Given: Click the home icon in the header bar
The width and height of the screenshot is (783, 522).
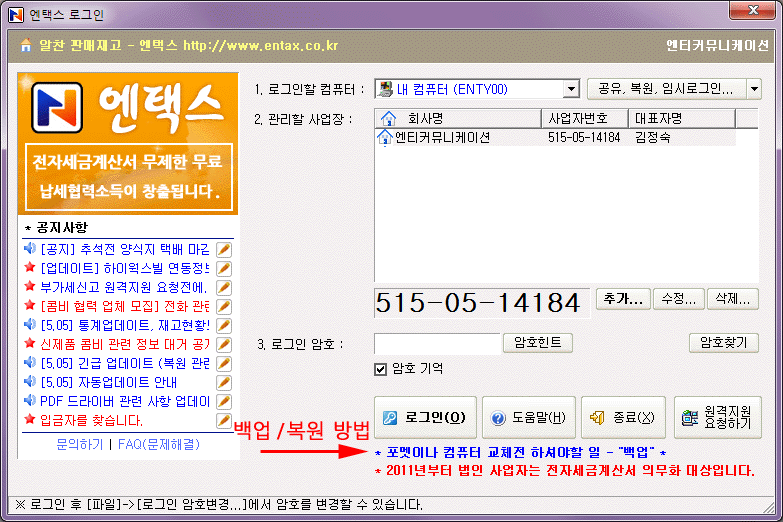Looking at the screenshot, I should point(26,45).
